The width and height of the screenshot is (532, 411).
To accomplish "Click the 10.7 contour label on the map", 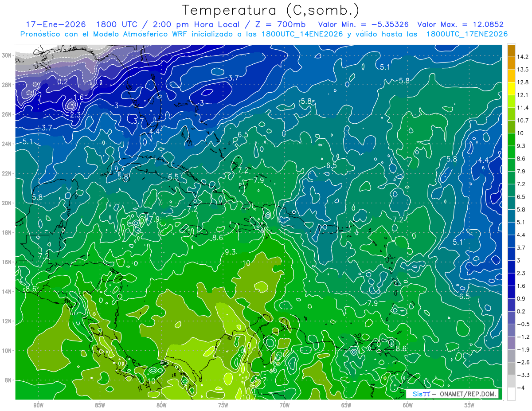I will (249, 397).
